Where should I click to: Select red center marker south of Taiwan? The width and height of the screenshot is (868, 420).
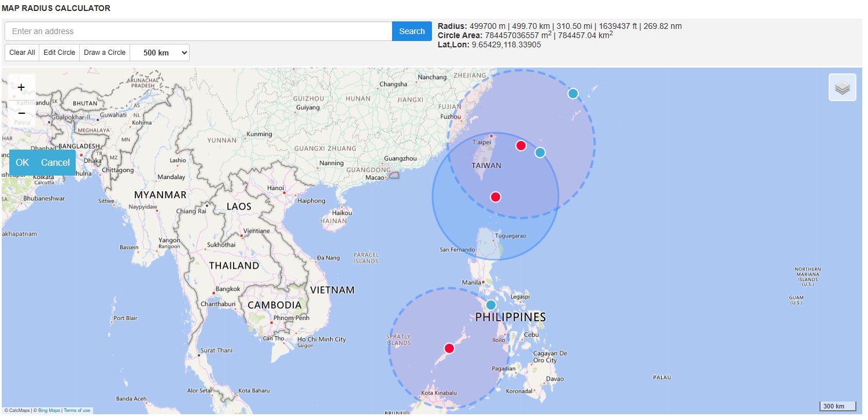coord(496,197)
